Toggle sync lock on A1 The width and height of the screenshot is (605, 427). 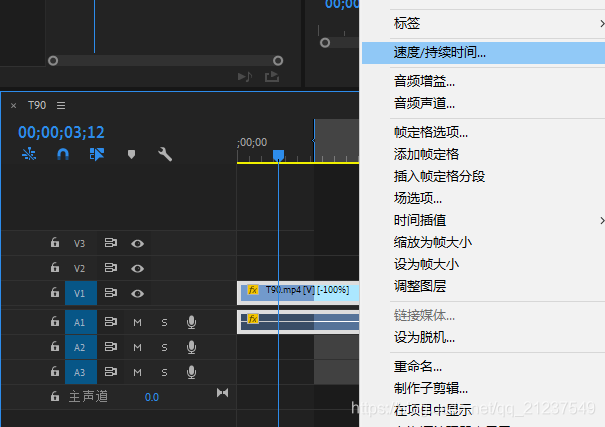pos(111,321)
